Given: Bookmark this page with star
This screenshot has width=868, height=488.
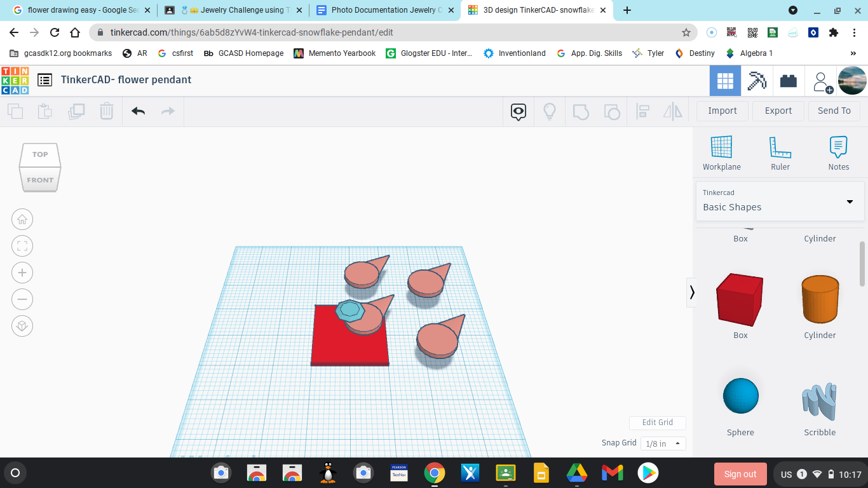Looking at the screenshot, I should point(686,32).
